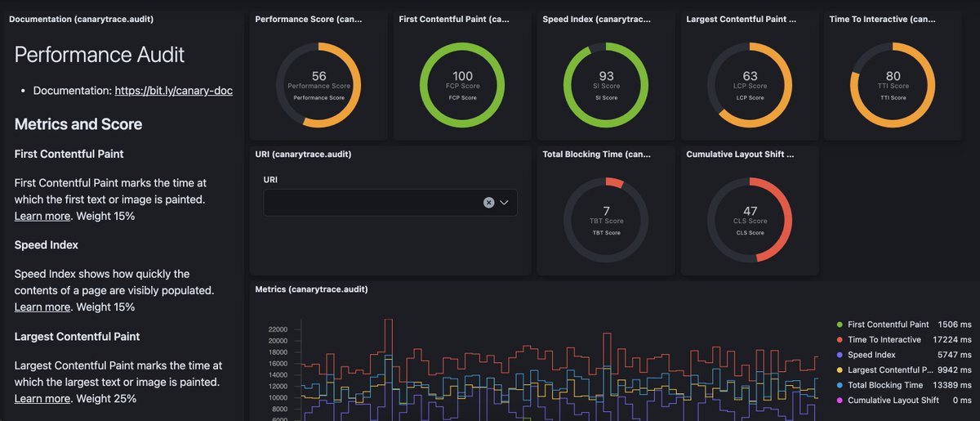Open Learn more under Largest Contentful Paint

pos(42,399)
